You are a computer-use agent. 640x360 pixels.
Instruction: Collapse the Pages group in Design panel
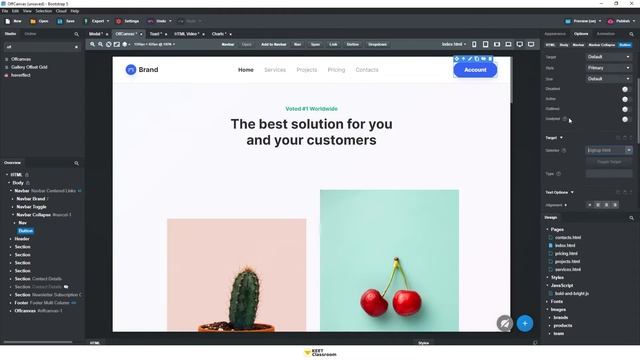[x=547, y=229]
